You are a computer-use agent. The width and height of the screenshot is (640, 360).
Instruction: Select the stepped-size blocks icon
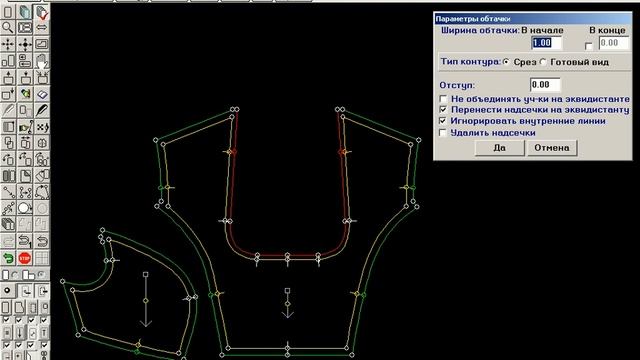click(x=8, y=61)
